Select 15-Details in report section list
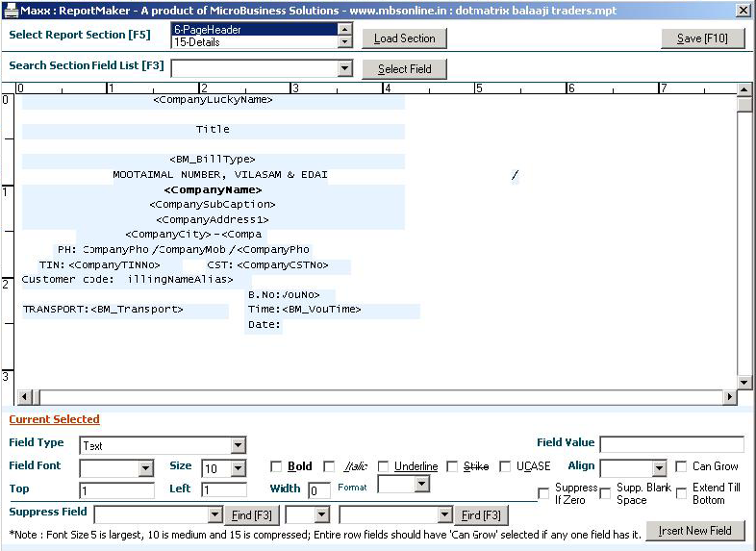Screen dimensions: 756x551 (253, 43)
